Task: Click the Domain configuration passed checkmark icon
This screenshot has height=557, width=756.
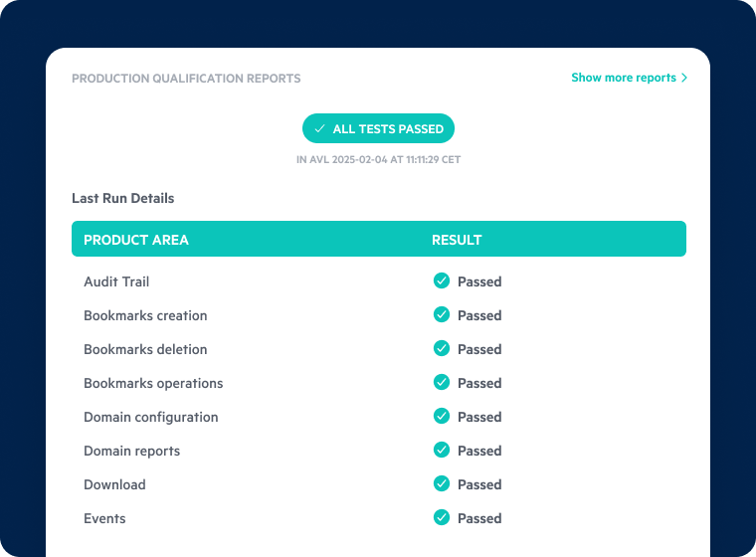Action: coord(442,417)
